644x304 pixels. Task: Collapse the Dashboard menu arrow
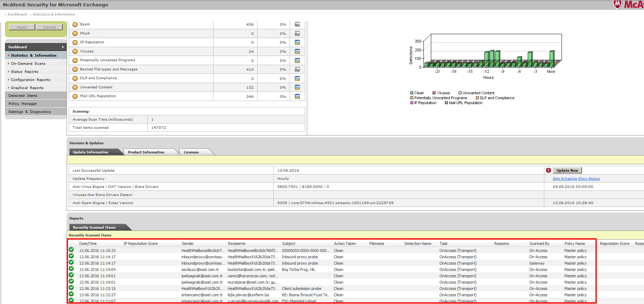point(63,47)
